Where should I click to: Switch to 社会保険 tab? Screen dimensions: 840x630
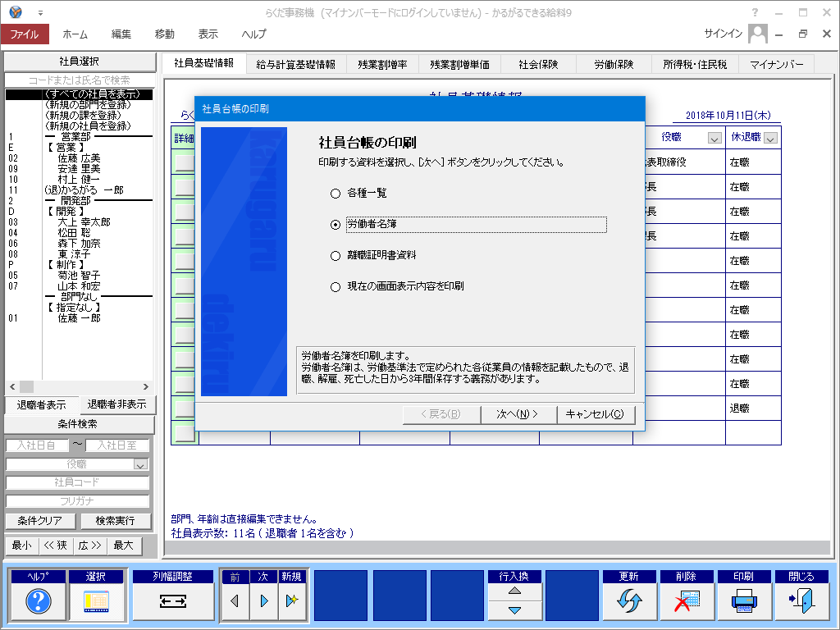[538, 64]
